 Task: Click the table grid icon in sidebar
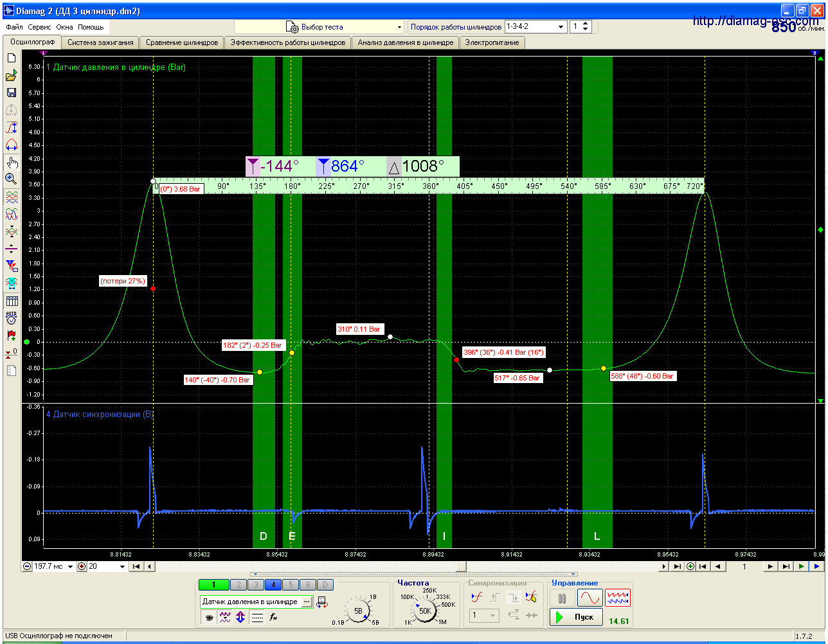pyautogui.click(x=11, y=301)
